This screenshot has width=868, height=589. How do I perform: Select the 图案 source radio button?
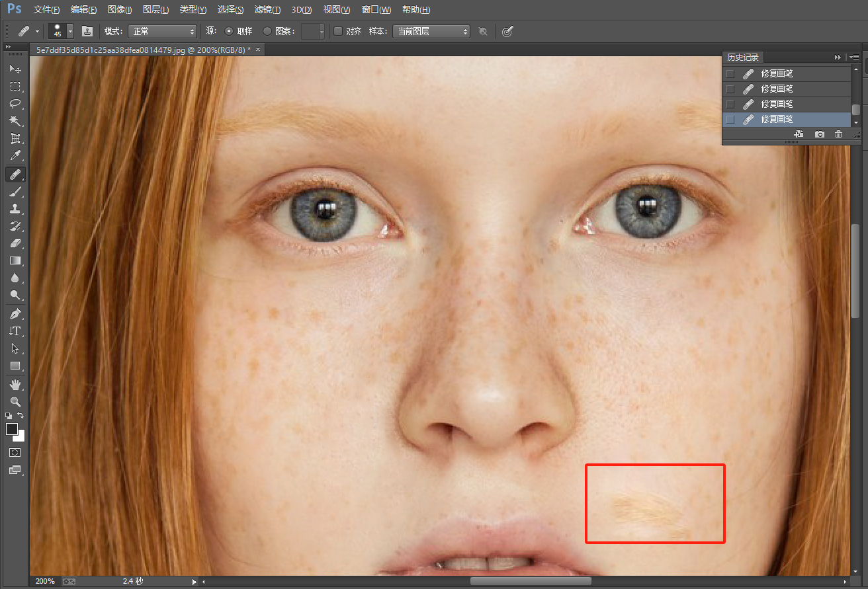click(x=267, y=31)
